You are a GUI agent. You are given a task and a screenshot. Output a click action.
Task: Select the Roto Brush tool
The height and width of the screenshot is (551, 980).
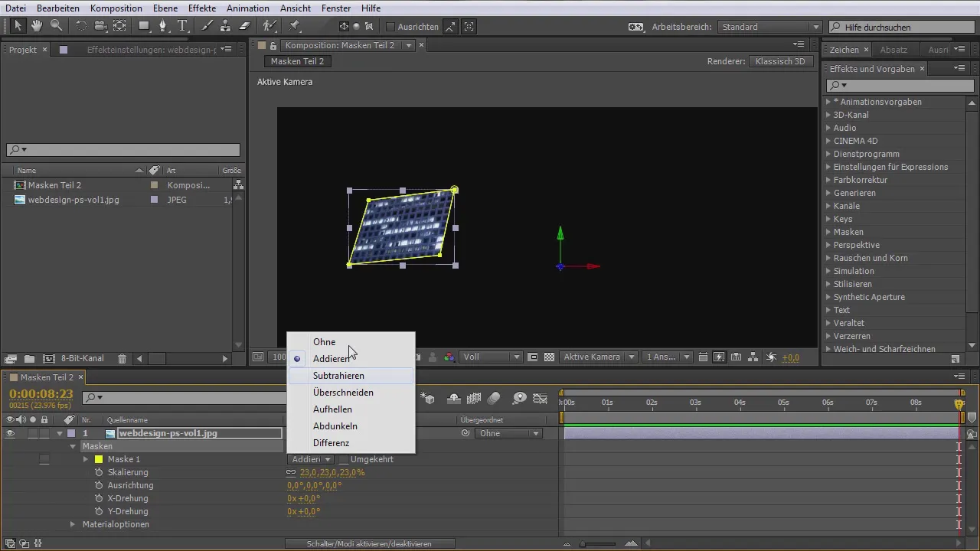pos(269,26)
